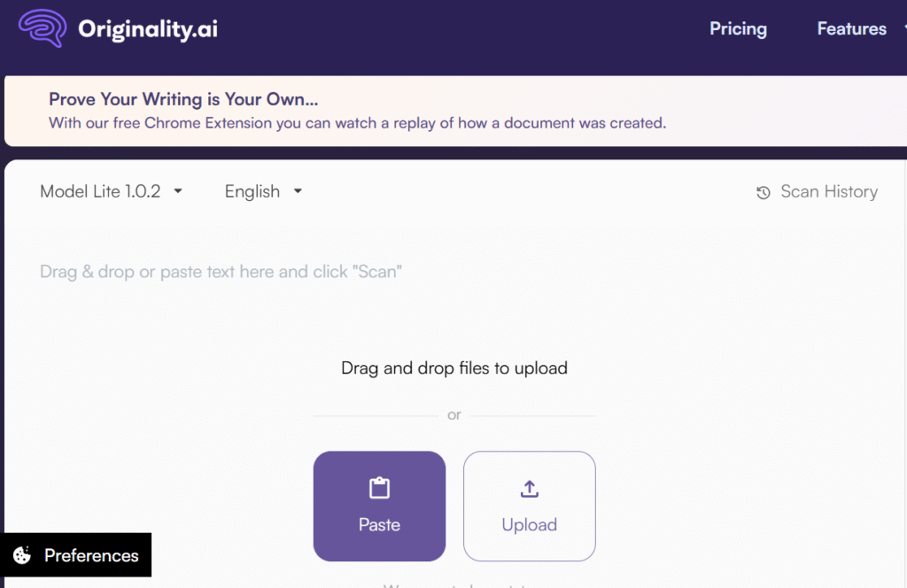This screenshot has width=907, height=588.
Task: Click the drag and drop upload zone
Action: point(453,367)
